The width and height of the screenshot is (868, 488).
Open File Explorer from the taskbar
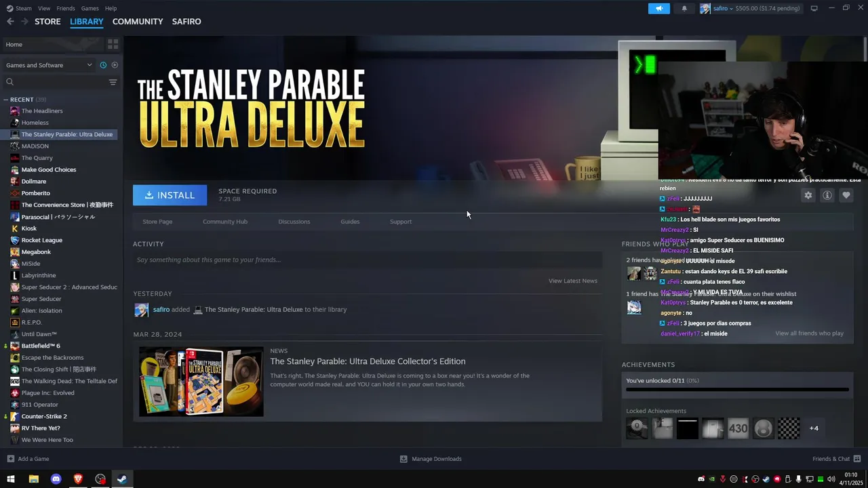pos(33,479)
